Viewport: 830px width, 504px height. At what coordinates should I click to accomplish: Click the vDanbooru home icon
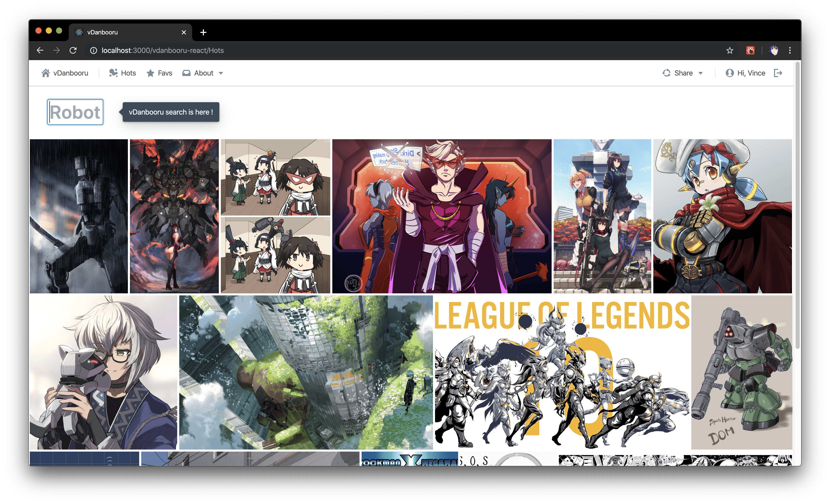[x=45, y=73]
